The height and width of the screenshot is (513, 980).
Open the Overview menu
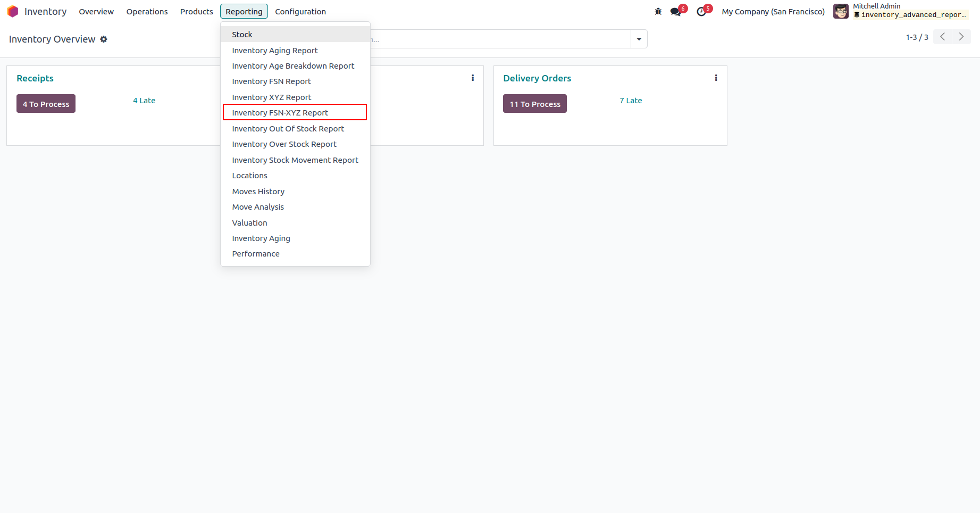pyautogui.click(x=96, y=11)
